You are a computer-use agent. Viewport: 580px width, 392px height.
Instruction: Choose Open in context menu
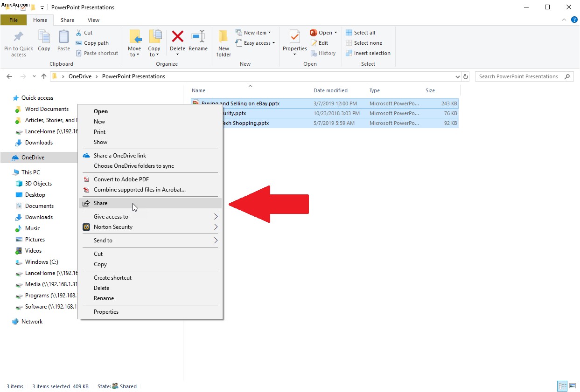click(x=150, y=111)
